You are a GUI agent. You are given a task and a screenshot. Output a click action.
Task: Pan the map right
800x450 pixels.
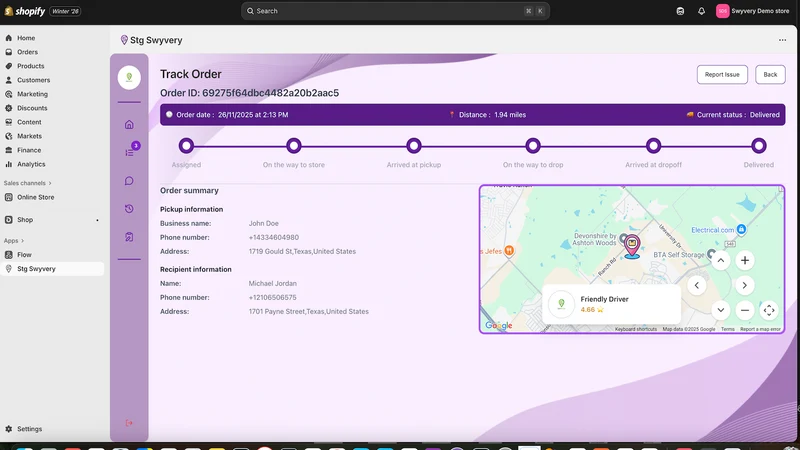point(745,285)
